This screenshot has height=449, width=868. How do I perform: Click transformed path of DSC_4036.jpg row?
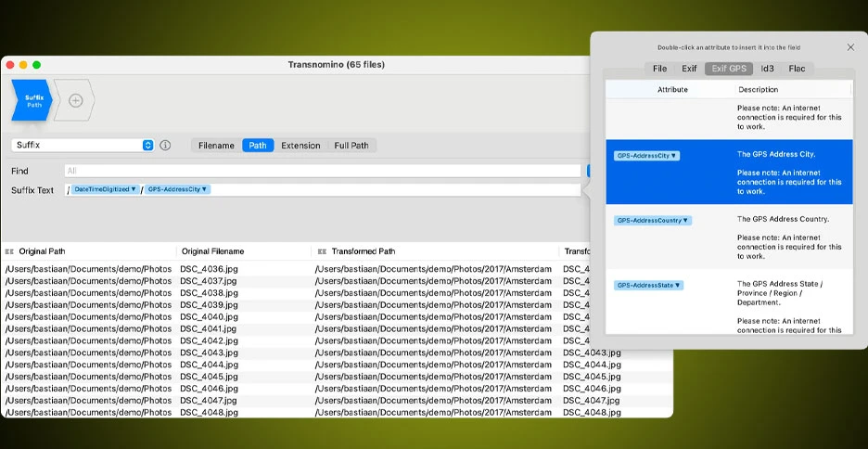(x=433, y=269)
